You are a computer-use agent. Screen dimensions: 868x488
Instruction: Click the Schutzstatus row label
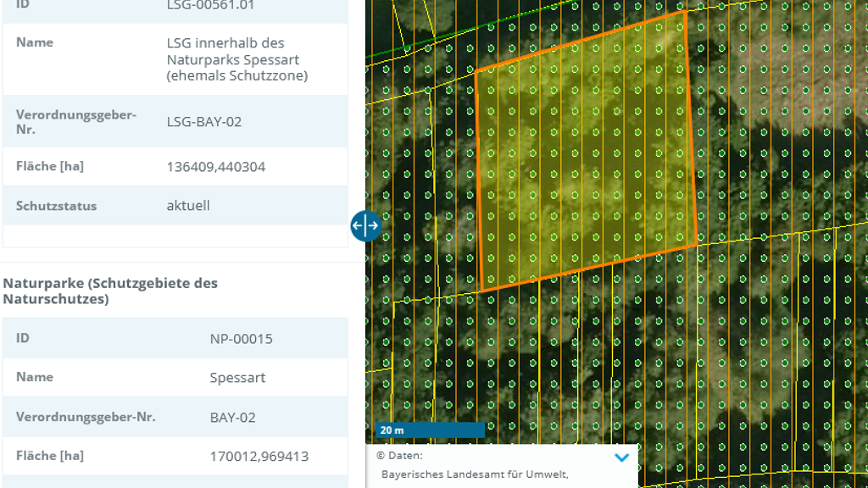[x=56, y=206]
